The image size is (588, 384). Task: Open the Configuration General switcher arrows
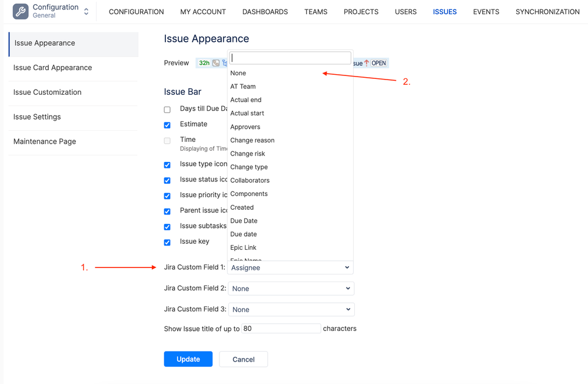pyautogui.click(x=87, y=12)
